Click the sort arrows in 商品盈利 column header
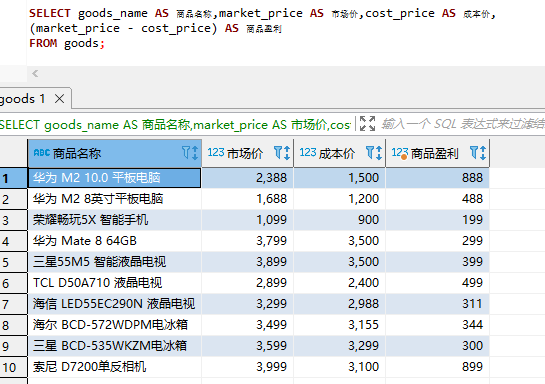 point(483,153)
